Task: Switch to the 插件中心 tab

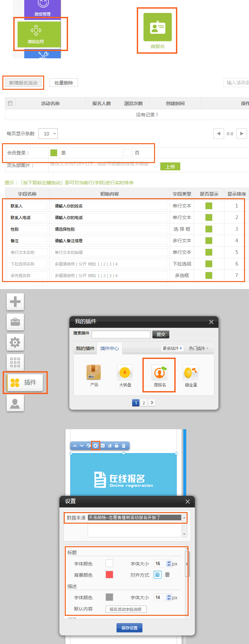Action: coord(109,348)
